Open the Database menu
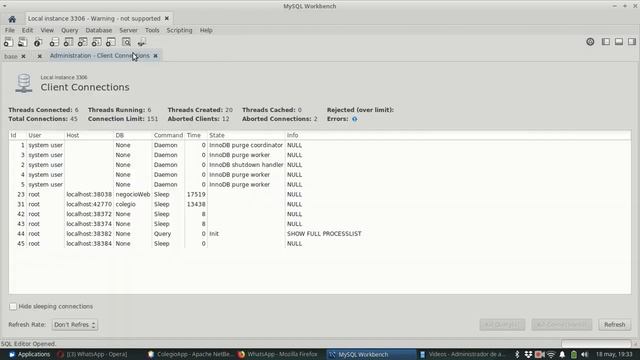The width and height of the screenshot is (640, 360). pyautogui.click(x=98, y=30)
